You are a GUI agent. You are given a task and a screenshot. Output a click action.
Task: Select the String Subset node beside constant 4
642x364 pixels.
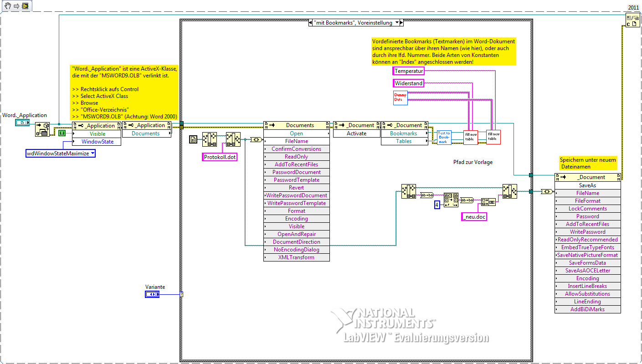(x=451, y=200)
